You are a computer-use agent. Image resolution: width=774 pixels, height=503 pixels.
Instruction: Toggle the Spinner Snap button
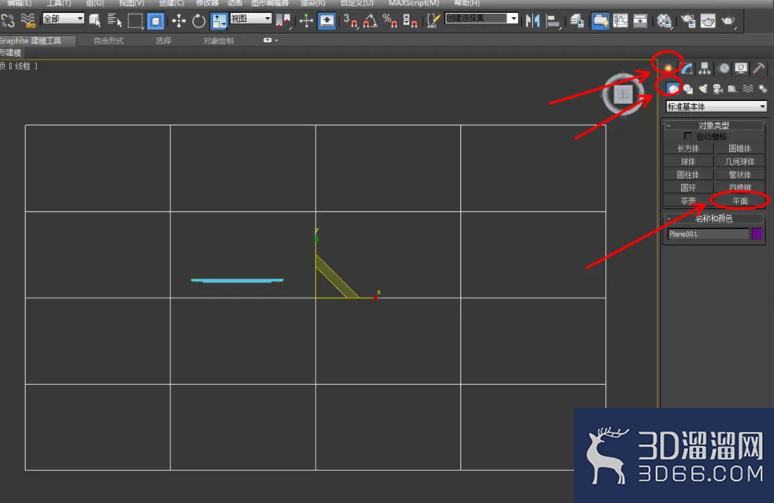click(x=410, y=21)
